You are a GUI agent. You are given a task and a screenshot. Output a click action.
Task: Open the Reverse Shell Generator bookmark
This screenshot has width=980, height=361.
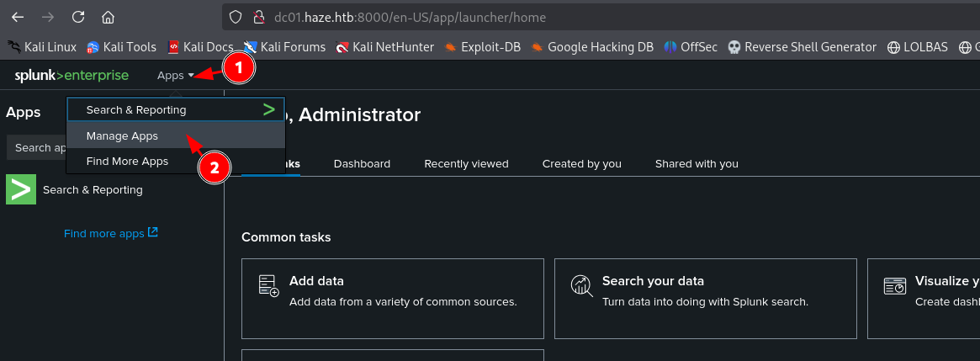coord(802,47)
